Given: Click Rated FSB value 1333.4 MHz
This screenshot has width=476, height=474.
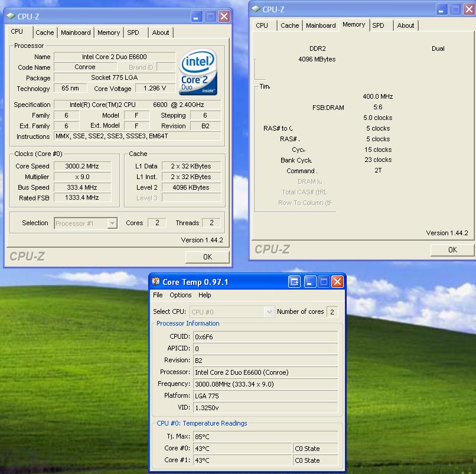Looking at the screenshot, I should (x=82, y=198).
